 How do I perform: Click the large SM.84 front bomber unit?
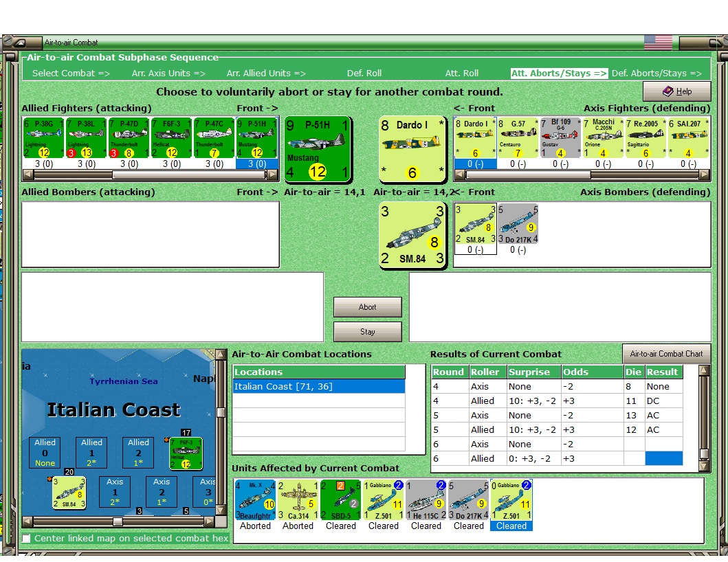point(412,235)
